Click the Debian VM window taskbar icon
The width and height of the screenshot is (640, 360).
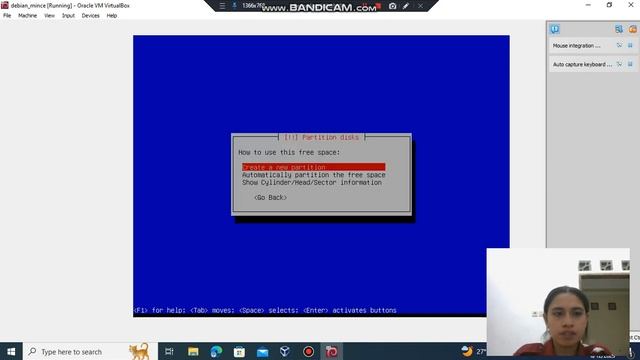[x=331, y=351]
